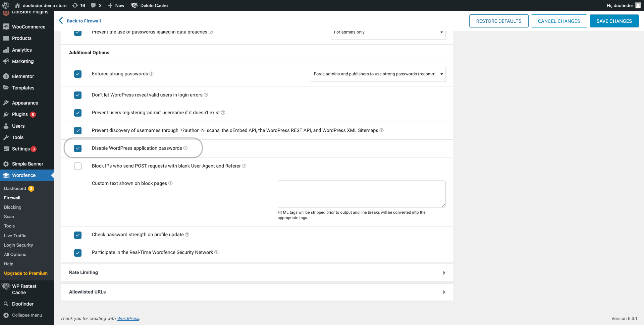
Task: Click the Appearance paintbrush icon
Action: tap(6, 103)
